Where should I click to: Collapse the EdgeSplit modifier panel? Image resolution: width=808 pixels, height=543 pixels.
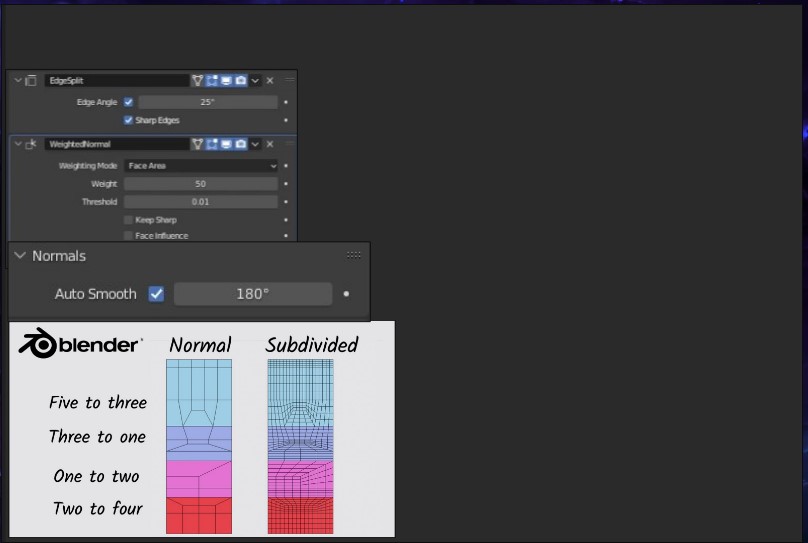pos(18,80)
